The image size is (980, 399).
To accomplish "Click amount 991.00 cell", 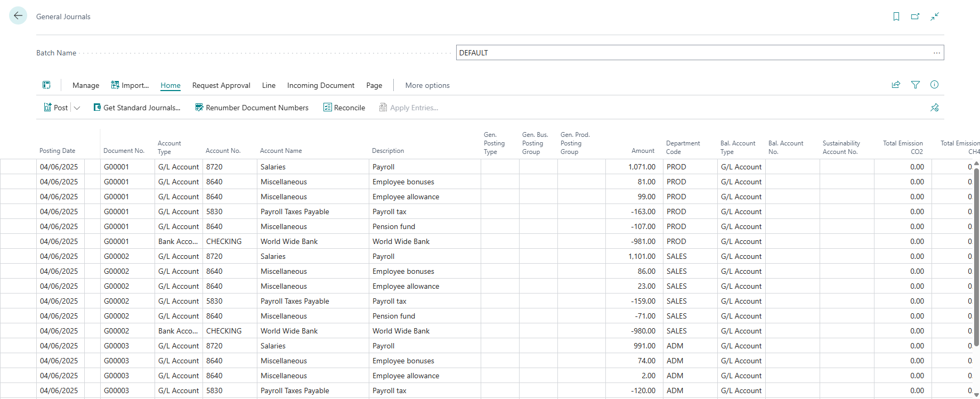I will 634,346.
